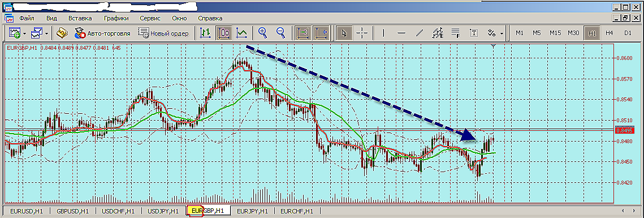Select the text label tool
Image resolution: width=644 pixels, height=218 pixels.
(x=474, y=33)
